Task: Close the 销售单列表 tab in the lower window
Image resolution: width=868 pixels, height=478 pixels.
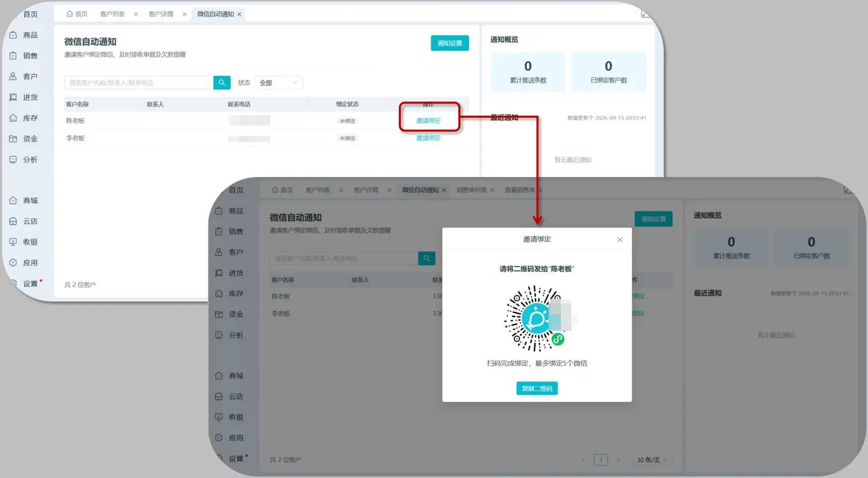Action: pos(492,190)
